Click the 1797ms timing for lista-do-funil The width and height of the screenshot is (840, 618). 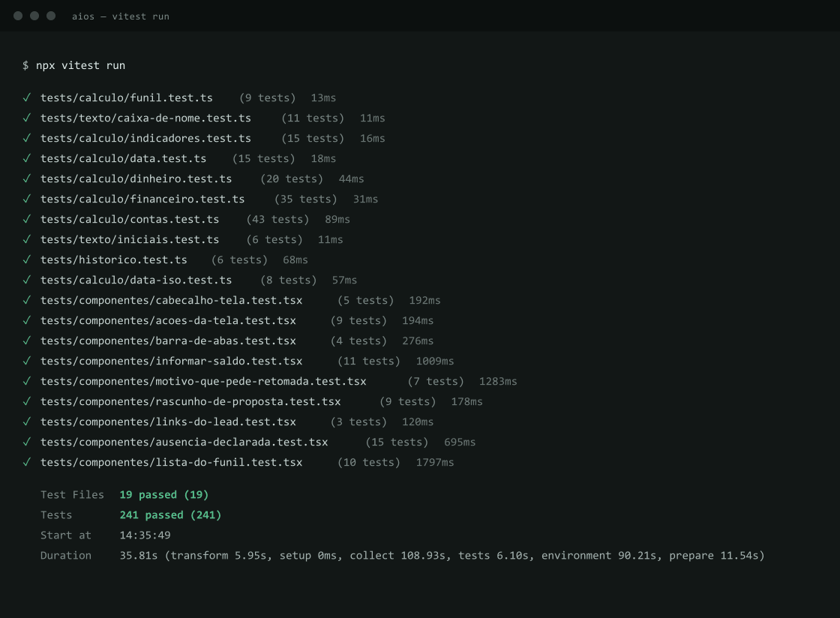click(435, 462)
